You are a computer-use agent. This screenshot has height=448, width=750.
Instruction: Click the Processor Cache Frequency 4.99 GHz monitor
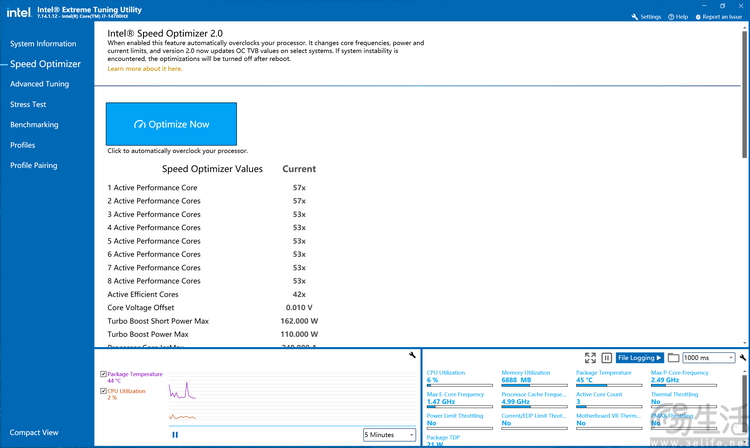coord(534,400)
